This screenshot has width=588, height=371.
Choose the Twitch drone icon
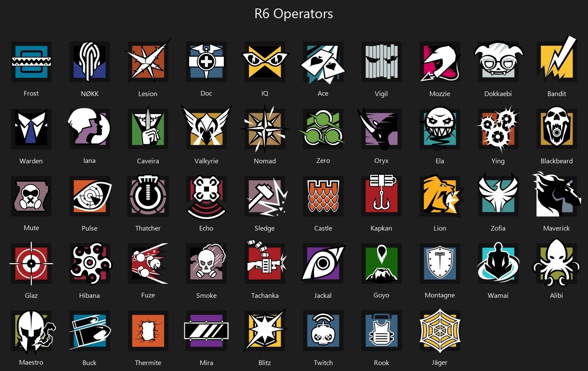(323, 330)
